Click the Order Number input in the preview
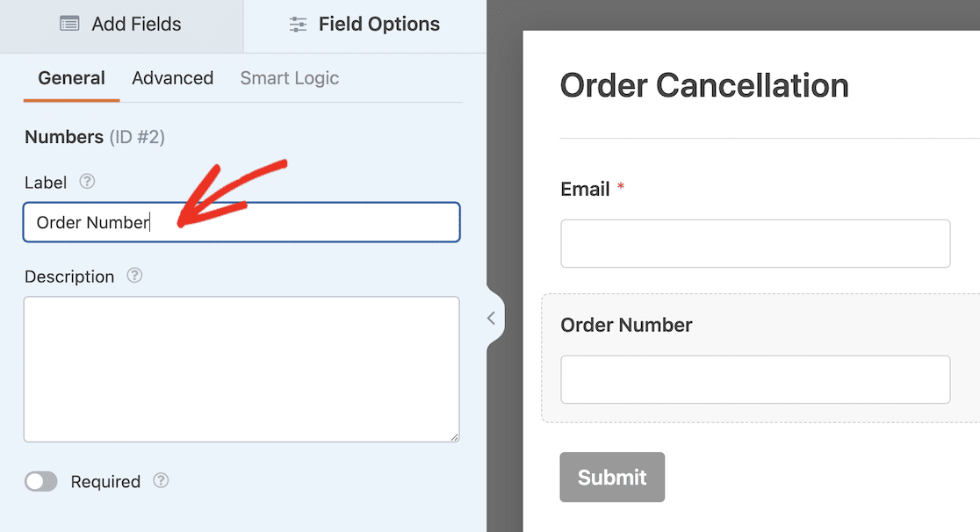The image size is (980, 532). pyautogui.click(x=755, y=379)
